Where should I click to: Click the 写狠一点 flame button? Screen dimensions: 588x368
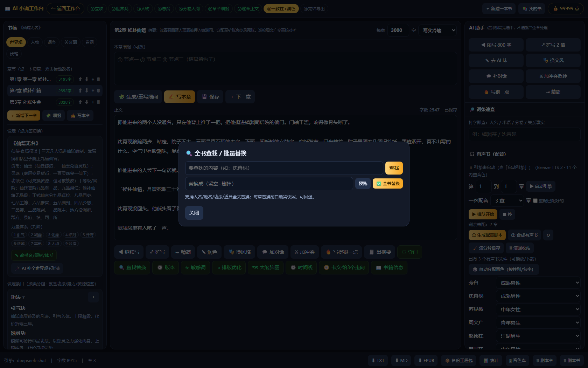tap(496, 92)
